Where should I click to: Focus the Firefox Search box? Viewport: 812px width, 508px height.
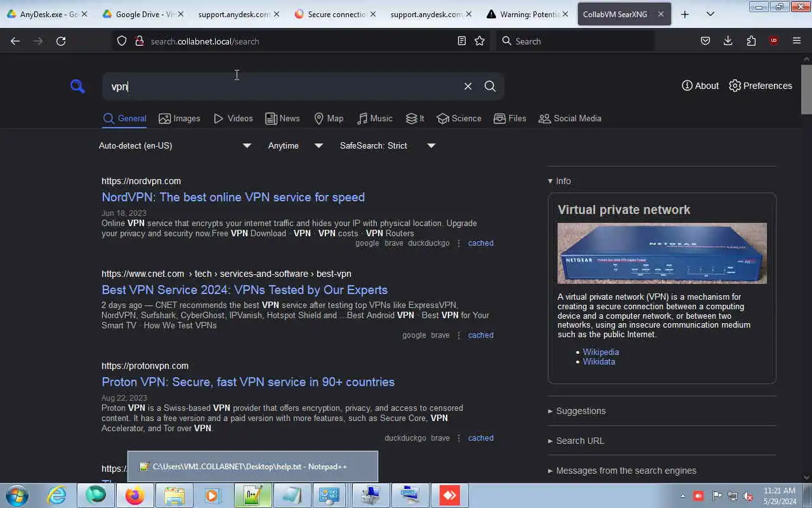tap(575, 41)
